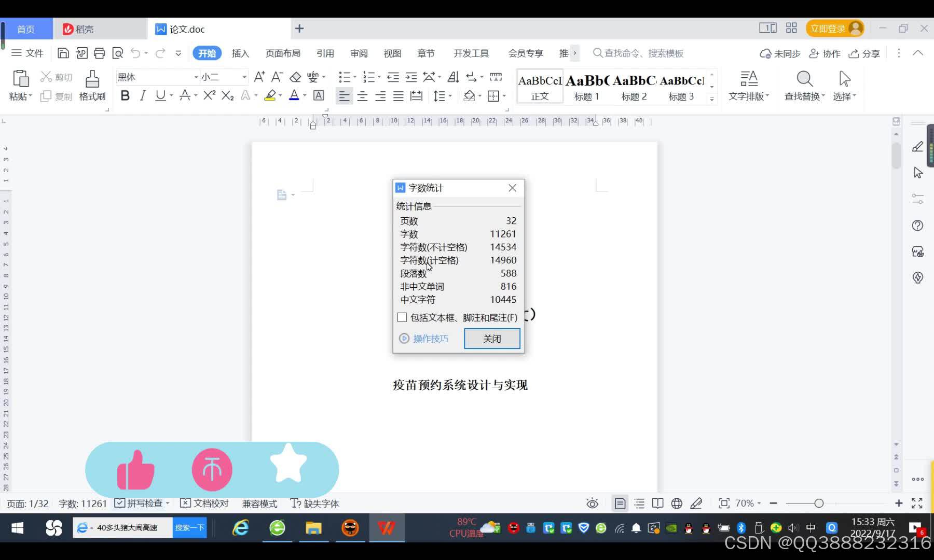934x560 pixels.
Task: Open the 操作技巧 link in the dialog
Action: [430, 338]
